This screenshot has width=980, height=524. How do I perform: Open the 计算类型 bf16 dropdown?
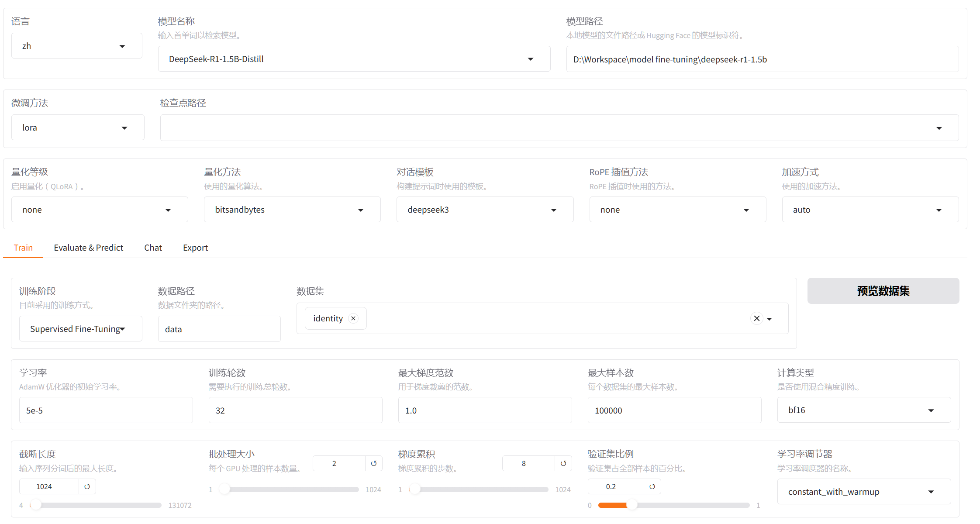(864, 410)
